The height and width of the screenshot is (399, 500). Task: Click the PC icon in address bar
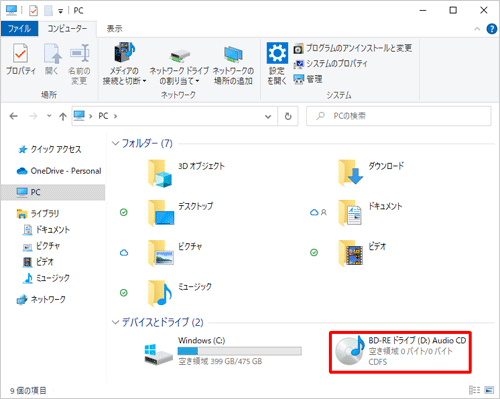(79, 116)
